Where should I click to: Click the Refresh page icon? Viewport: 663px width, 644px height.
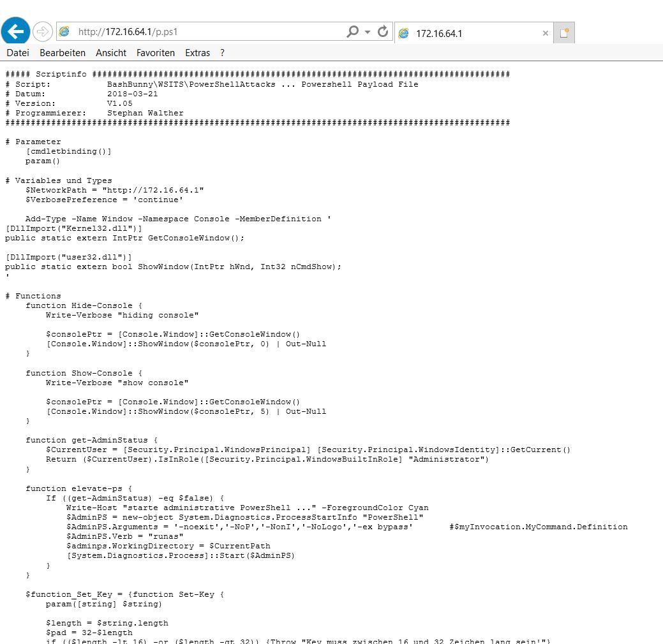click(383, 32)
